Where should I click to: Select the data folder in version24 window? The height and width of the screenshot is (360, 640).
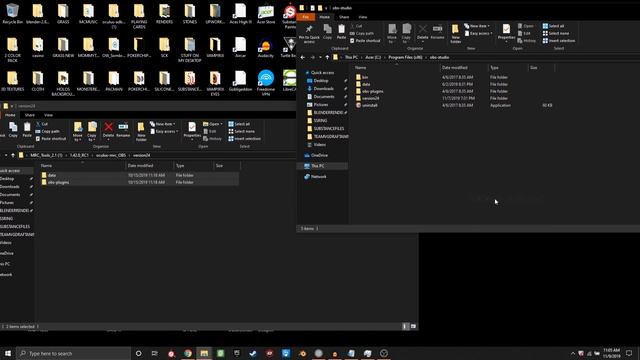(52, 175)
